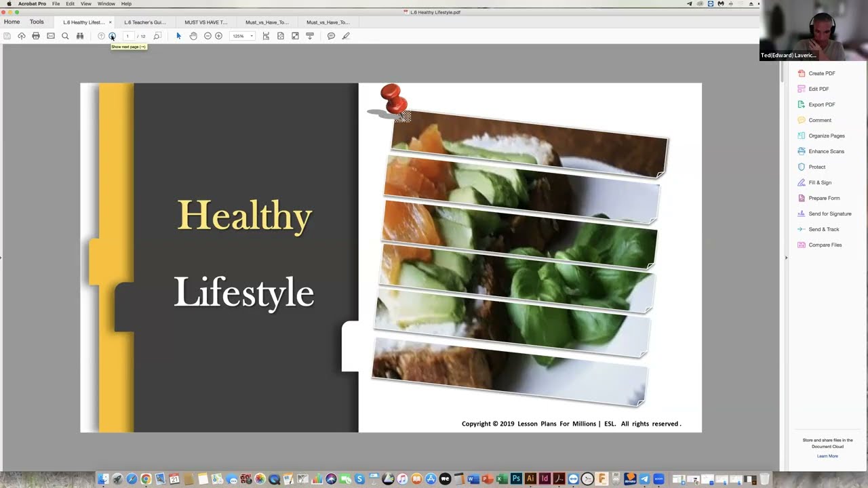This screenshot has width=868, height=488.
Task: Launch Illustrator from the Dock
Action: 530,479
